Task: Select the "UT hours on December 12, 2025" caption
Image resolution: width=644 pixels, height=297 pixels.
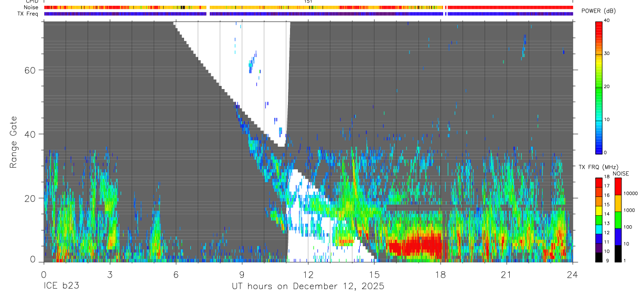Action: [x=308, y=287]
